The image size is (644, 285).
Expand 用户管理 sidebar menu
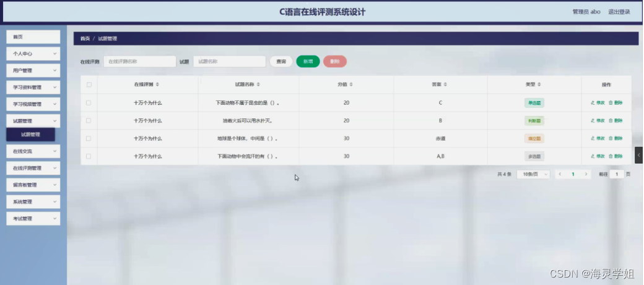(33, 71)
